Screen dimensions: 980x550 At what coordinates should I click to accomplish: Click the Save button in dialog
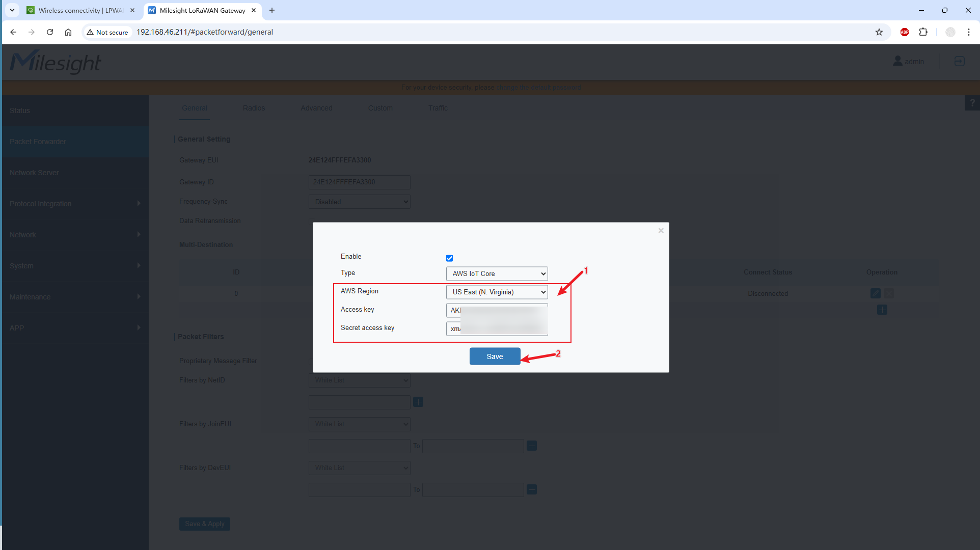[495, 356]
